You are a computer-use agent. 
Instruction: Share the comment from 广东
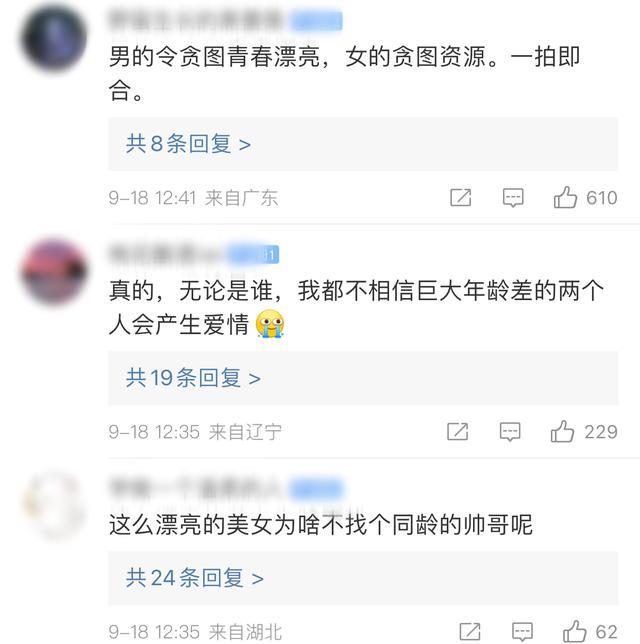click(460, 198)
